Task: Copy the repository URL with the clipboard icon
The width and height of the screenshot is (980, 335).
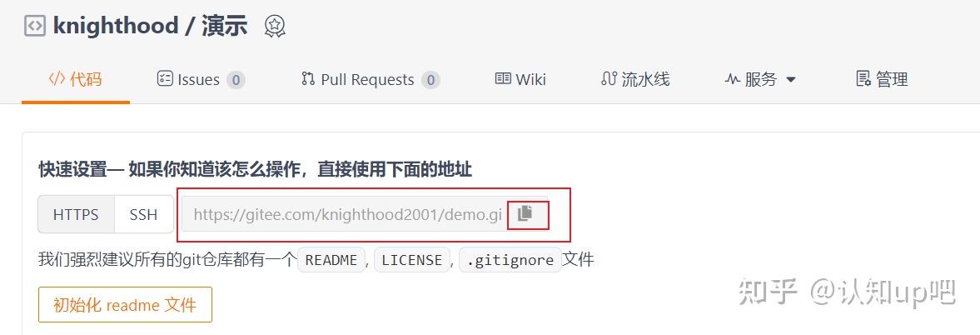Action: (525, 213)
